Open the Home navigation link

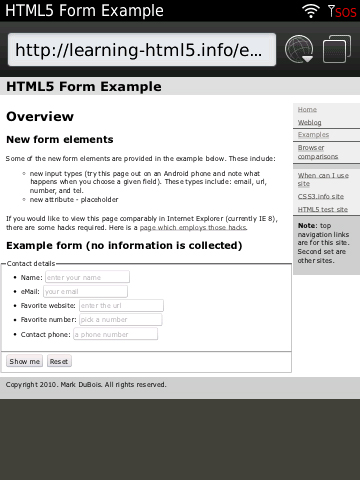tap(307, 109)
